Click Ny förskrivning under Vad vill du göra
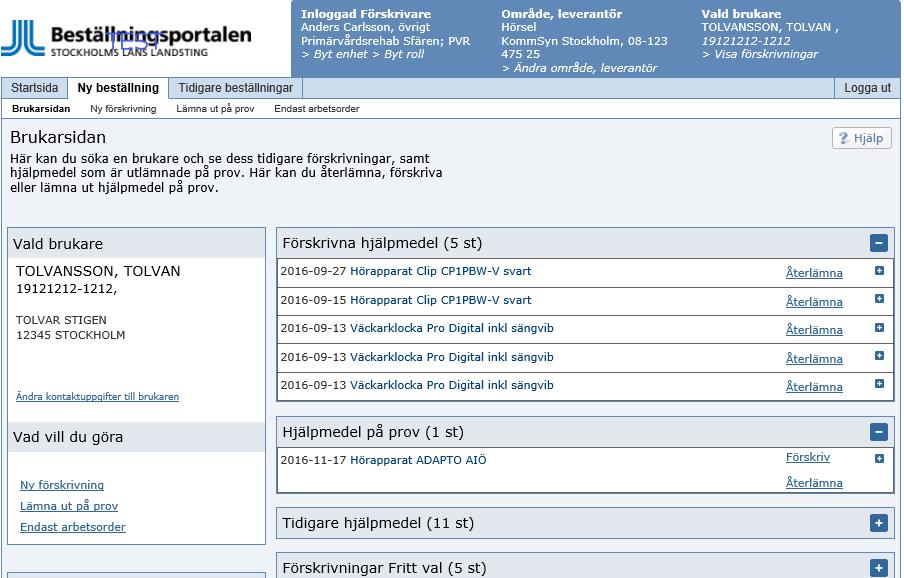 (62, 485)
